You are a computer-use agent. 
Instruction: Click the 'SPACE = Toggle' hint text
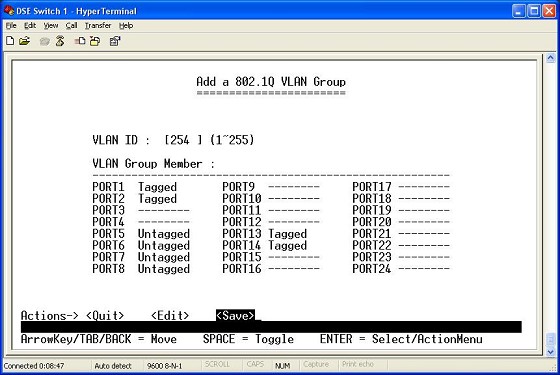249,339
